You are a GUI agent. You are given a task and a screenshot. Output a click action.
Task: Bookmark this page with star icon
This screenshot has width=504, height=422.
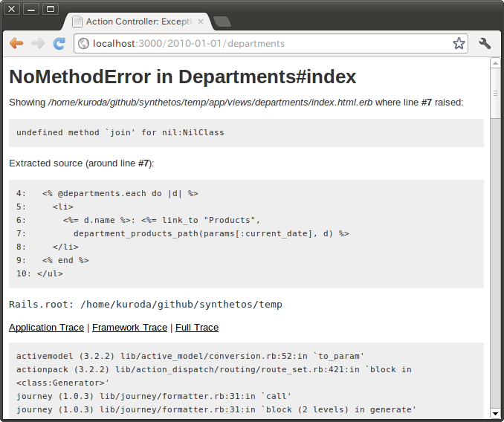(x=459, y=43)
